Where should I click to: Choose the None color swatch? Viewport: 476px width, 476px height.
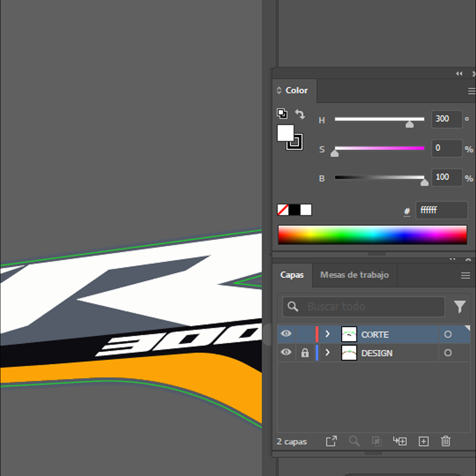click(x=283, y=210)
